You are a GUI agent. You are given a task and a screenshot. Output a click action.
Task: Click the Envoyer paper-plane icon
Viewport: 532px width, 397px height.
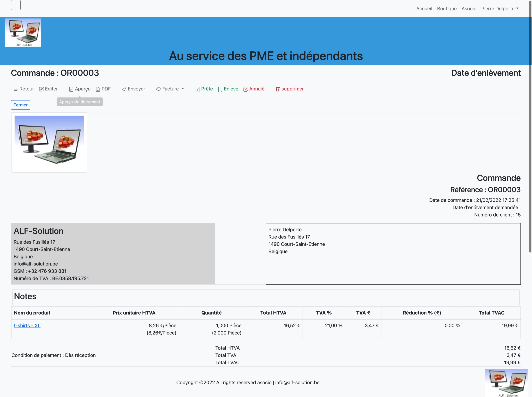click(x=124, y=89)
